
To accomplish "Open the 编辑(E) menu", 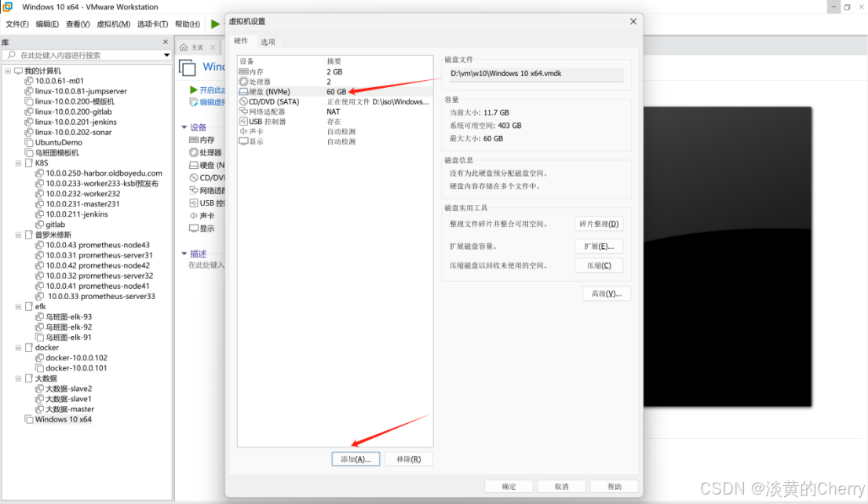I will [x=47, y=24].
